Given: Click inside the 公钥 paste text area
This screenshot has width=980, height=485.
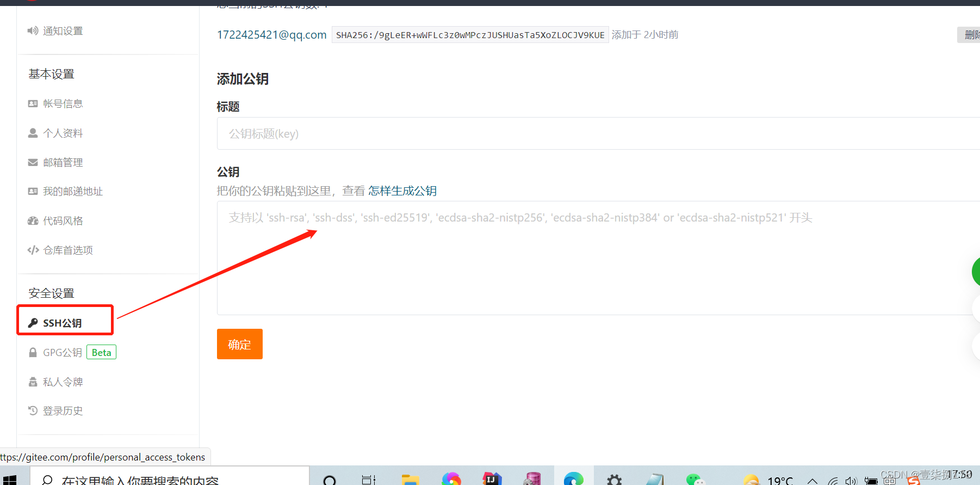Looking at the screenshot, I should [x=598, y=258].
